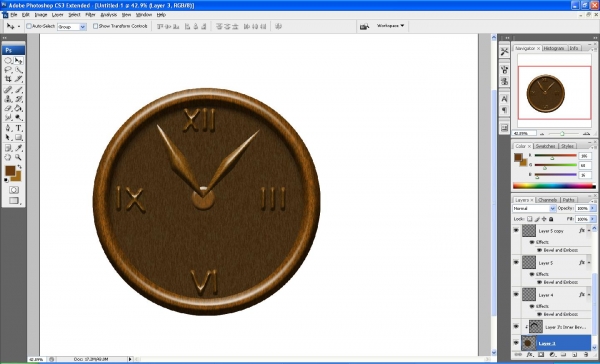Screen dimensions: 600x364
Task: Select the Clone Stamp tool
Action: pyautogui.click(x=8, y=99)
